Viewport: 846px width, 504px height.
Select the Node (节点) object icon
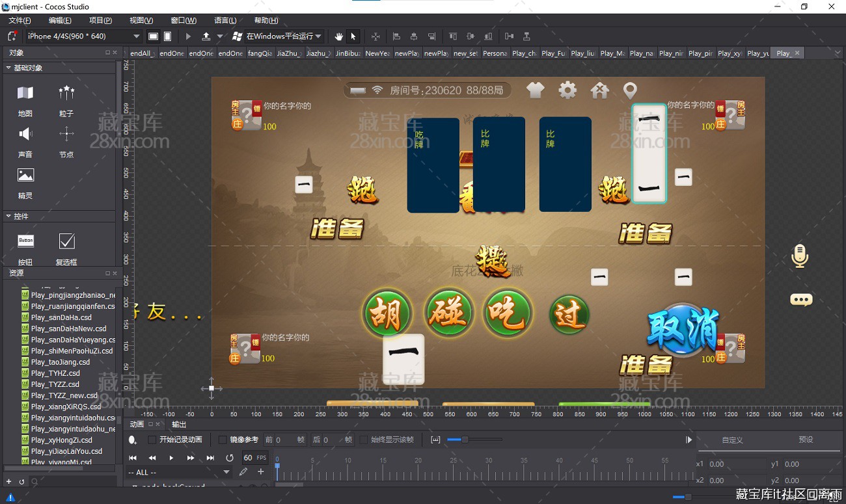66,135
